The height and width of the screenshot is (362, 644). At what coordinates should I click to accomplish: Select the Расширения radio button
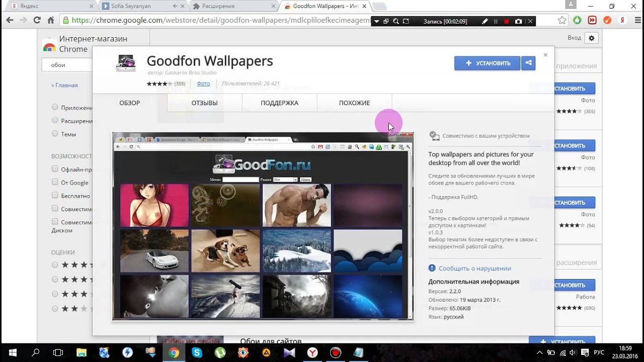tap(55, 120)
